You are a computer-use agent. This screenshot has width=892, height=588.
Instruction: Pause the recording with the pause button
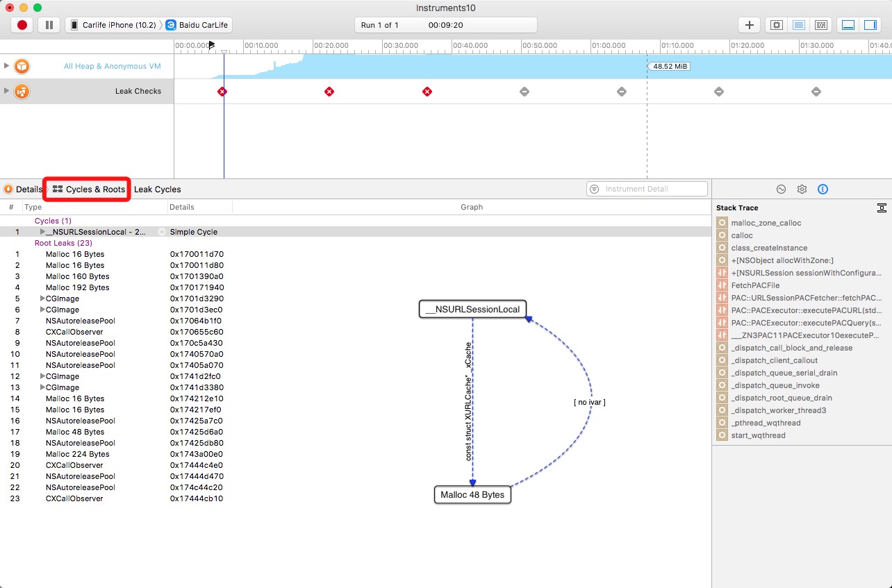tap(49, 25)
